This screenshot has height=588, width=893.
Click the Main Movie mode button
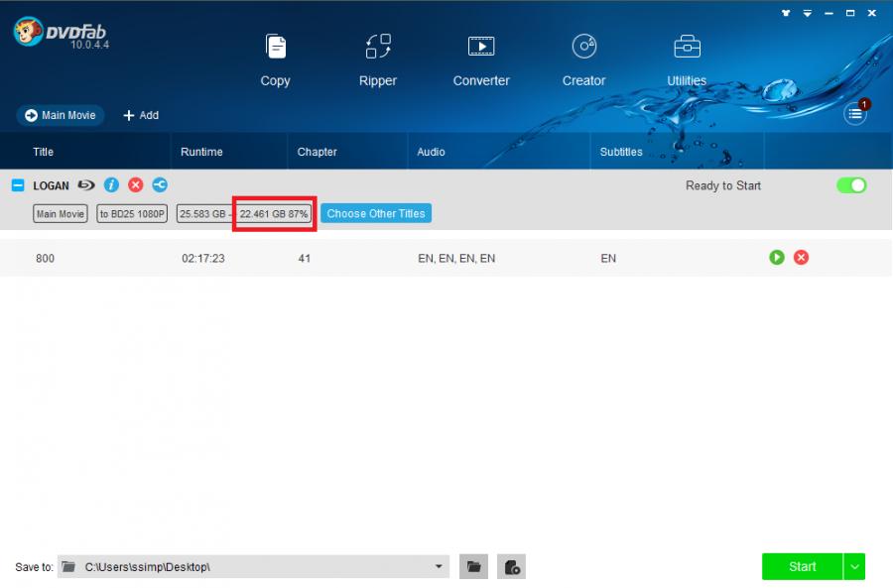pyautogui.click(x=60, y=115)
